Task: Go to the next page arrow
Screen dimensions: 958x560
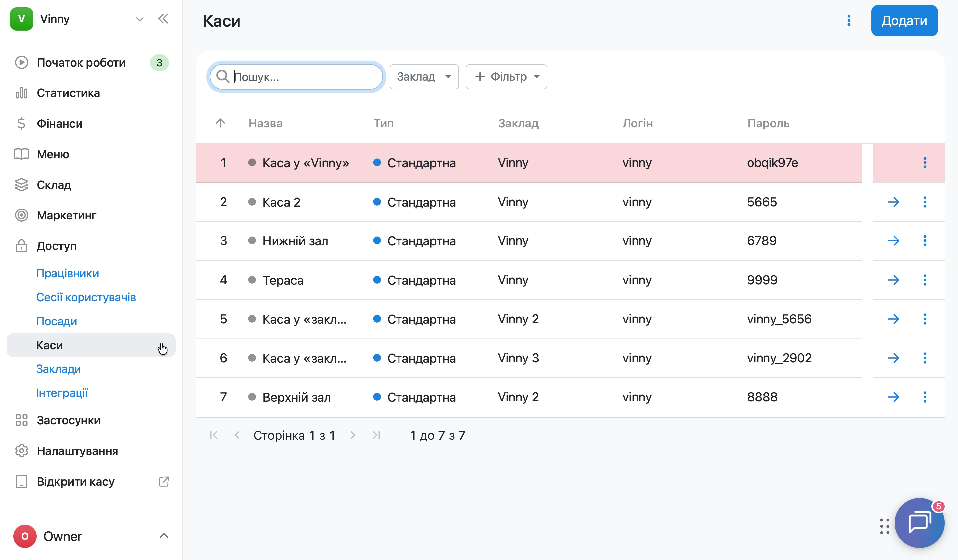Action: tap(352, 435)
